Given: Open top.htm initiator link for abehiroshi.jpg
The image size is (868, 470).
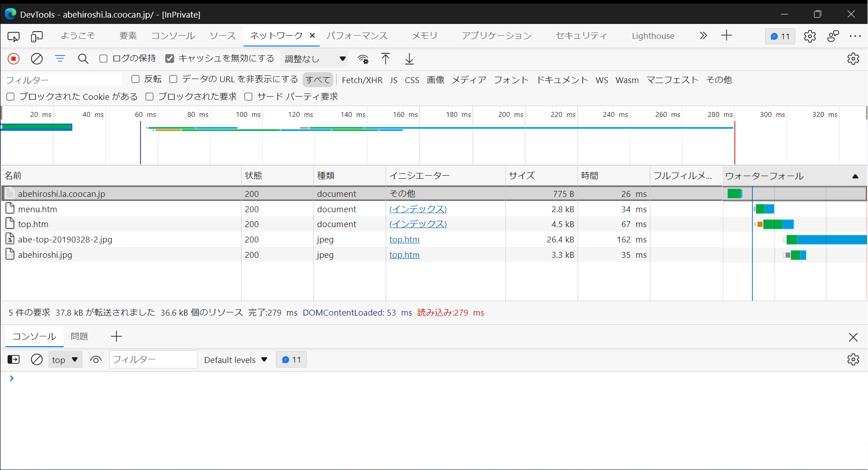Looking at the screenshot, I should tap(405, 255).
